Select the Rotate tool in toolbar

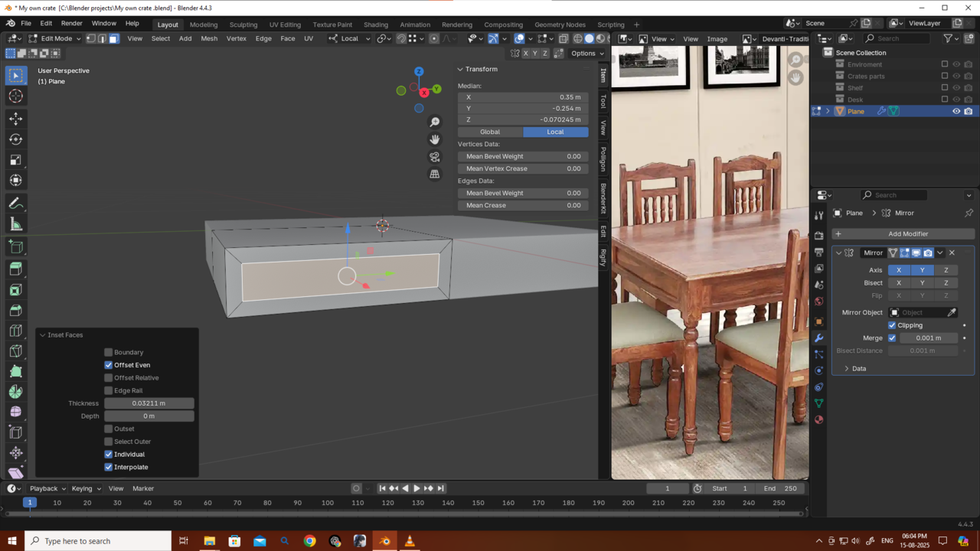pos(15,139)
